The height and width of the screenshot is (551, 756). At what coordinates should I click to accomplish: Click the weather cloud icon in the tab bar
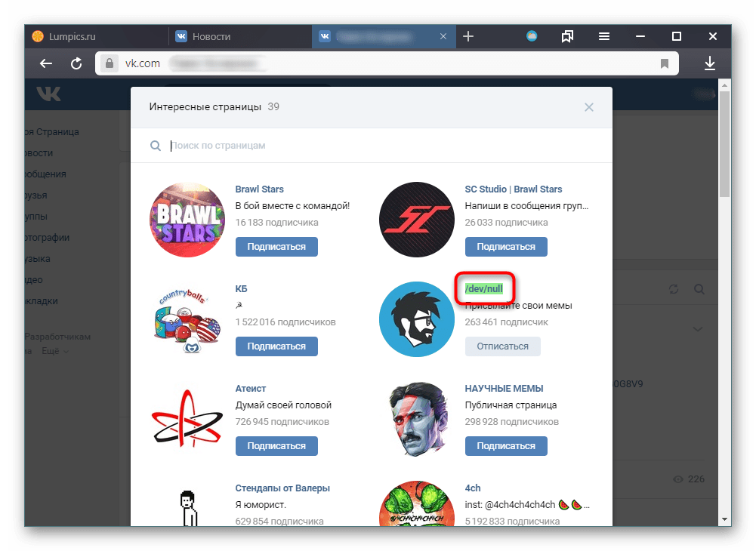pos(532,36)
